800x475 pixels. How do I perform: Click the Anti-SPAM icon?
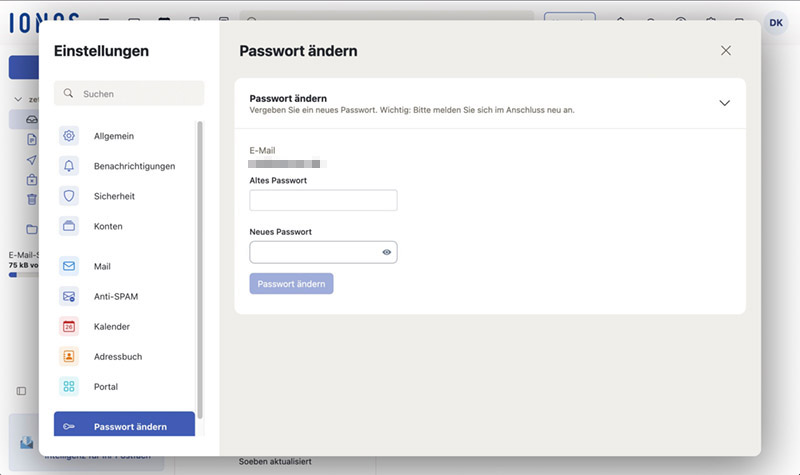[x=69, y=296]
